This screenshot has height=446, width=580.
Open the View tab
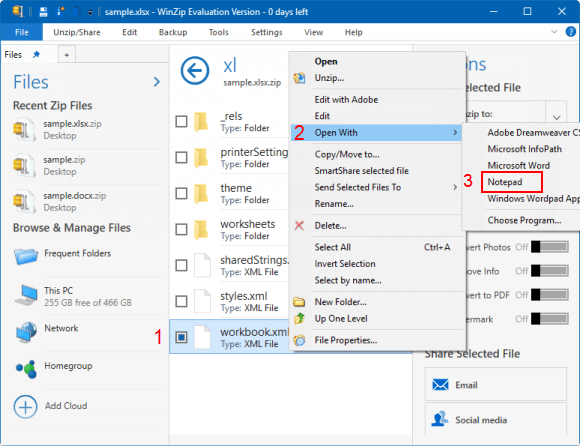coord(313,32)
